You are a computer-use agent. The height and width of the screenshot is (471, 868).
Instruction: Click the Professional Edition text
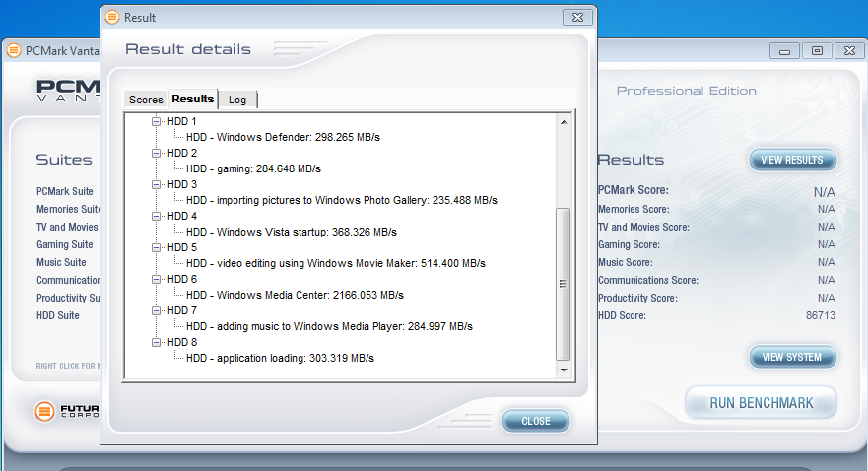(x=687, y=91)
